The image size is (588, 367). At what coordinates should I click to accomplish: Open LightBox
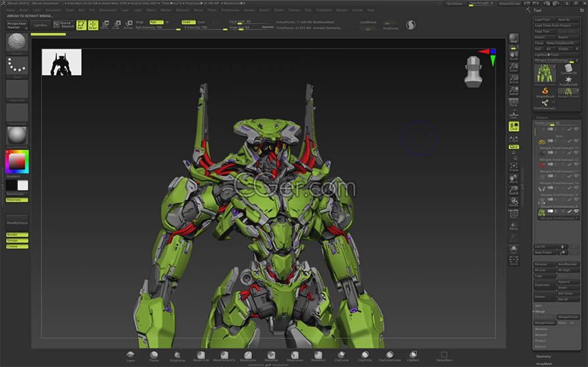coord(40,25)
